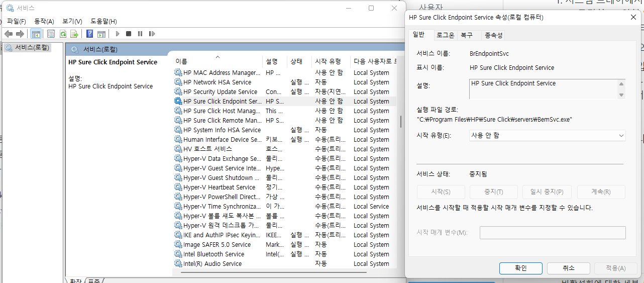This screenshot has height=283, width=644.
Task: Click the Pause Service toolbar icon
Action: (x=140, y=34)
